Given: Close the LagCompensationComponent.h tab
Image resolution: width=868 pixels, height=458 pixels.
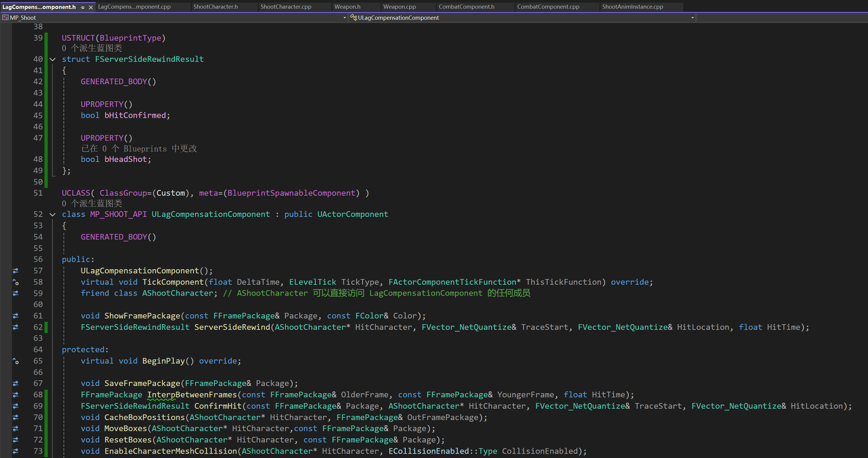Looking at the screenshot, I should [91, 7].
